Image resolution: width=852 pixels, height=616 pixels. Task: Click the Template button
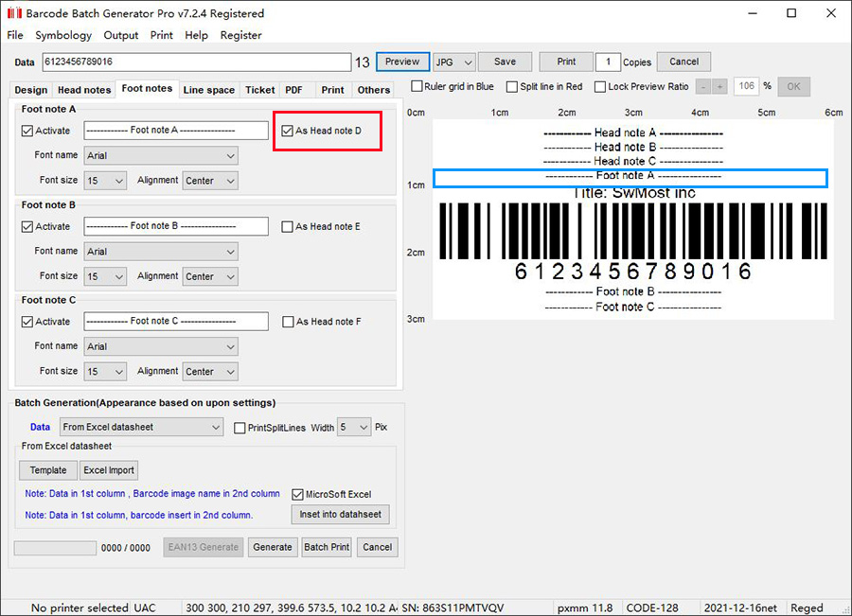coord(48,470)
